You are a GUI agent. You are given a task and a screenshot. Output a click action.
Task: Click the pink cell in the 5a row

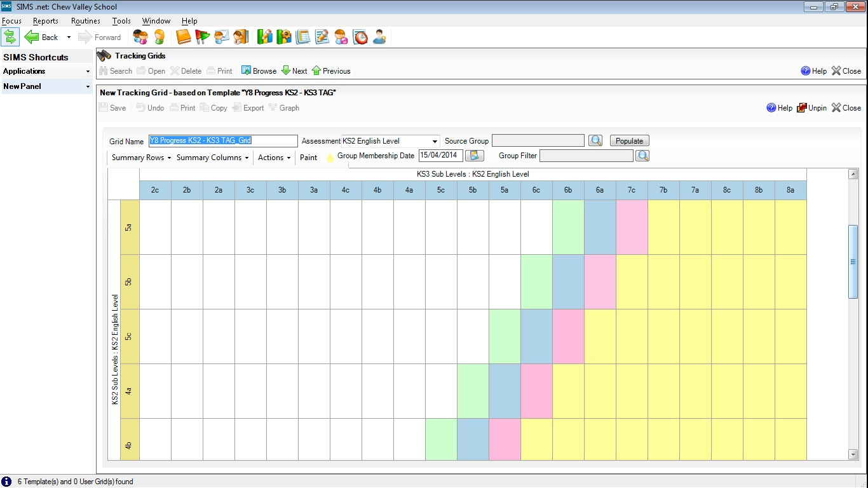tap(632, 227)
